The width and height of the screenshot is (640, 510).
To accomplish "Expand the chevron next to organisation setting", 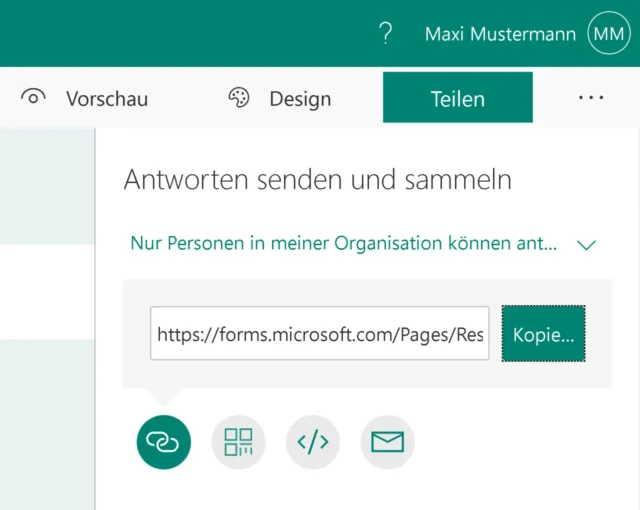I will pos(586,244).
